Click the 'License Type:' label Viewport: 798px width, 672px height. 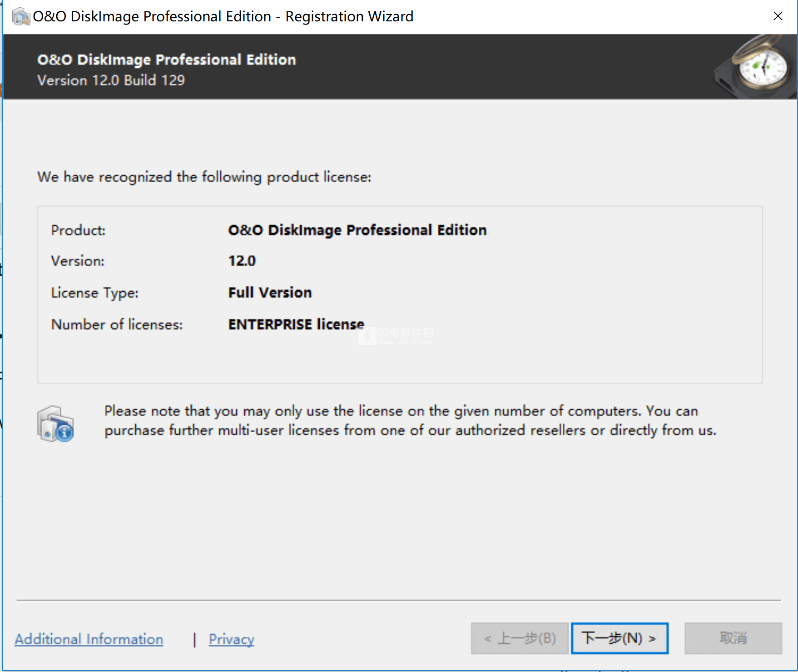[94, 293]
